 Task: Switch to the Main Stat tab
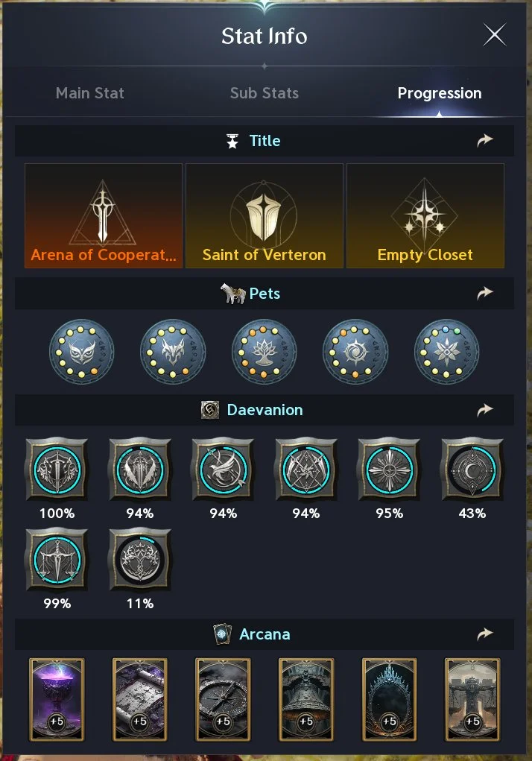pos(90,93)
